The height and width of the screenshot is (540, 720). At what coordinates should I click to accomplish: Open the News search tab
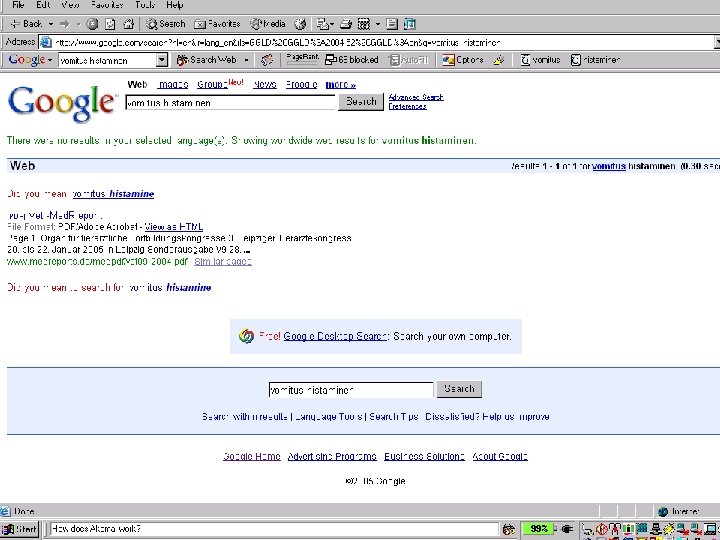265,84
